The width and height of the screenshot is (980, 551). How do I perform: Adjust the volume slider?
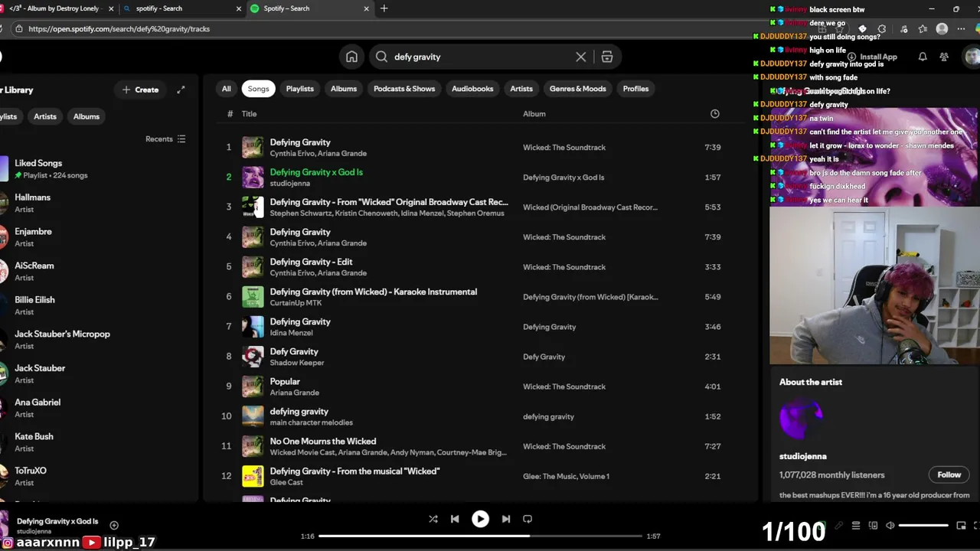click(923, 526)
